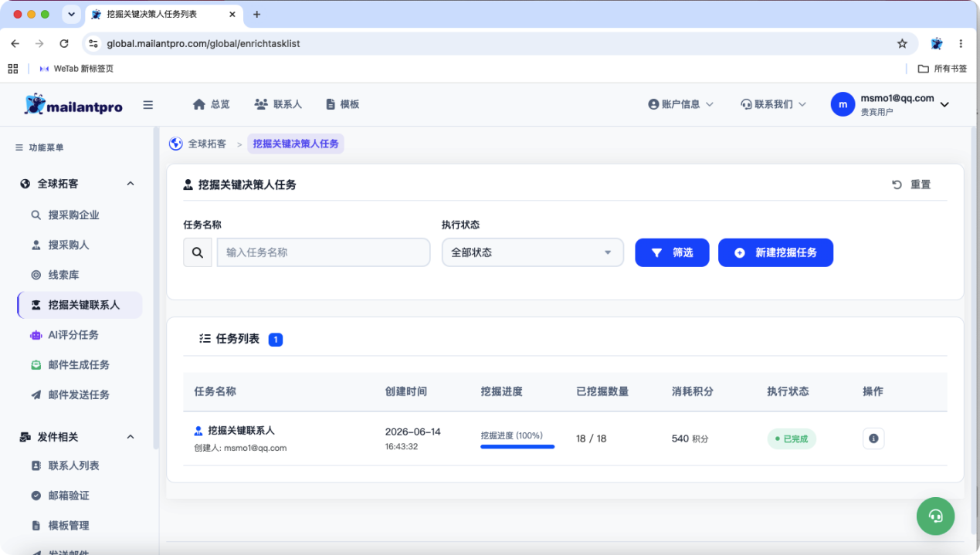The image size is (980, 555).
Task: Open the 全部状态 status dropdown
Action: click(x=533, y=252)
